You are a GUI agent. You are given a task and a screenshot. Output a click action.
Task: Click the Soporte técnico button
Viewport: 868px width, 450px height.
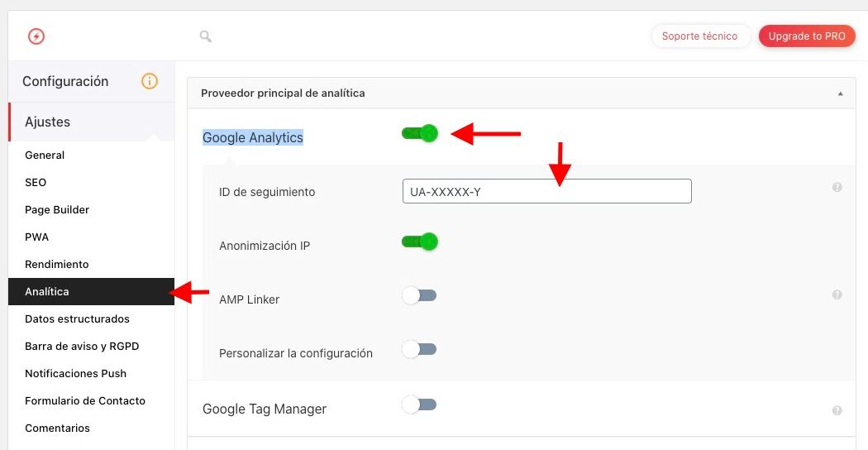(700, 36)
